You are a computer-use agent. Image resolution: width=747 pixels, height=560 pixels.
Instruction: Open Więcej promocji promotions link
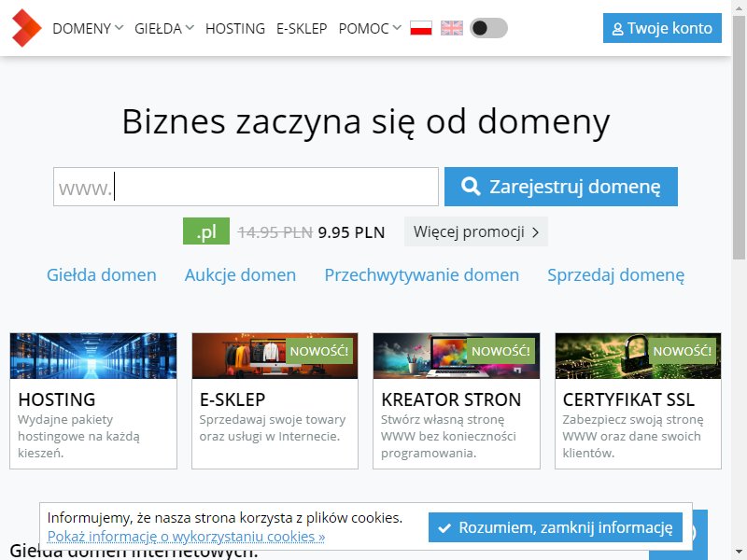476,231
